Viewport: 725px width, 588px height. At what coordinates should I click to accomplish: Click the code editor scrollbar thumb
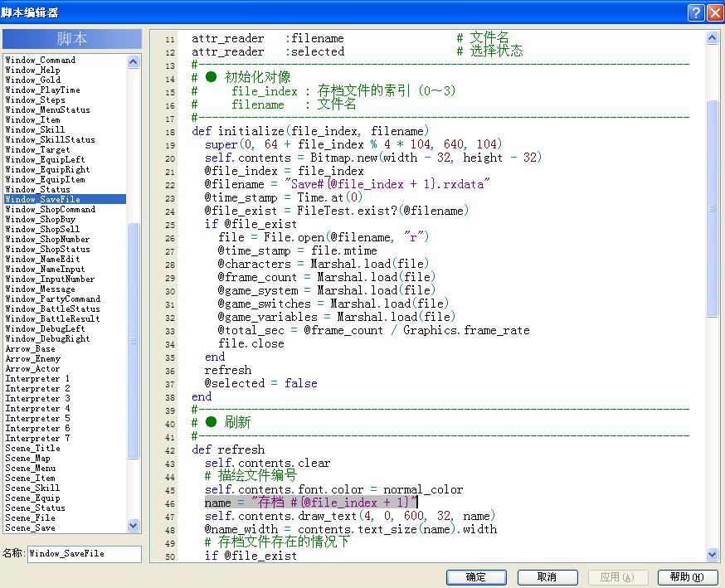[712, 208]
